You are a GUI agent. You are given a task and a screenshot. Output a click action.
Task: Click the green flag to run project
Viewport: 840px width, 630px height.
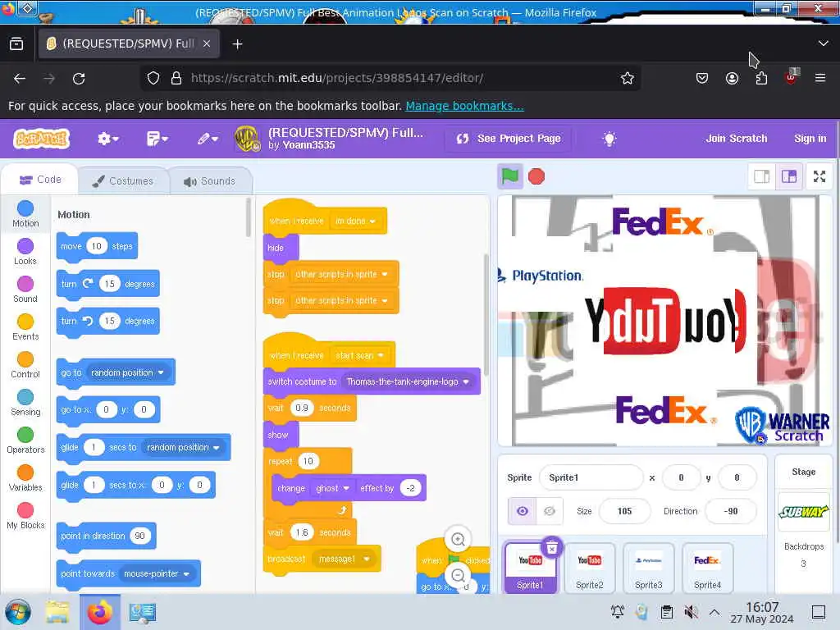[509, 176]
